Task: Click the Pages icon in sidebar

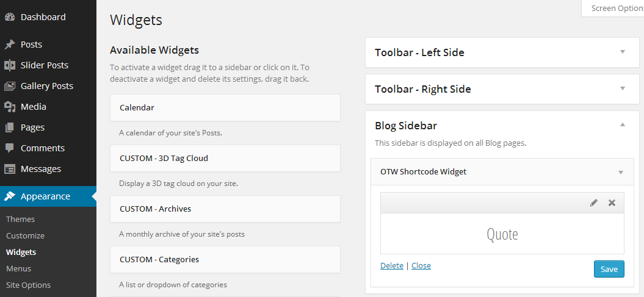Action: pos(9,127)
